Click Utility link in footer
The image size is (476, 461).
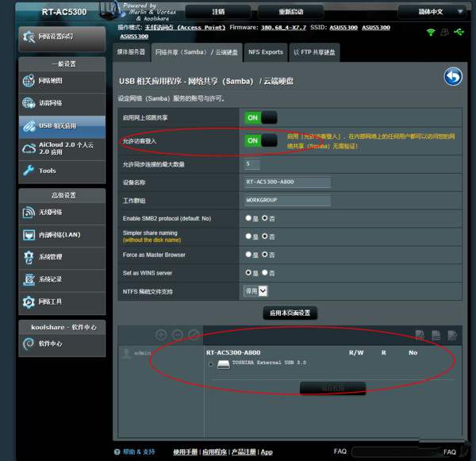tap(214, 452)
